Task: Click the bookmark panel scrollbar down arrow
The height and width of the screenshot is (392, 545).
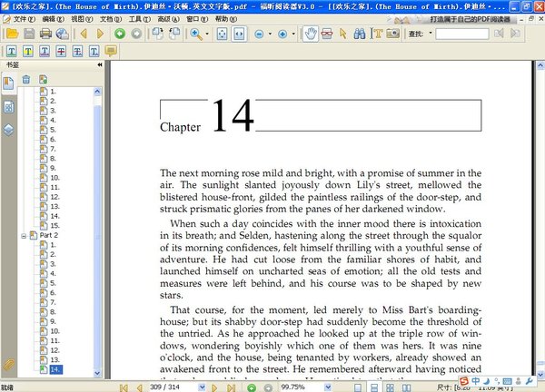Action: pos(97,373)
